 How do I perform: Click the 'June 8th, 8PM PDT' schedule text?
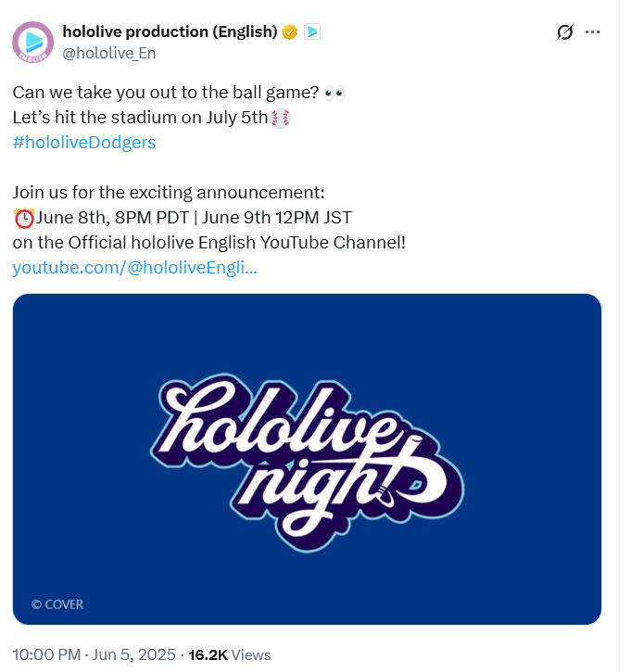[113, 218]
